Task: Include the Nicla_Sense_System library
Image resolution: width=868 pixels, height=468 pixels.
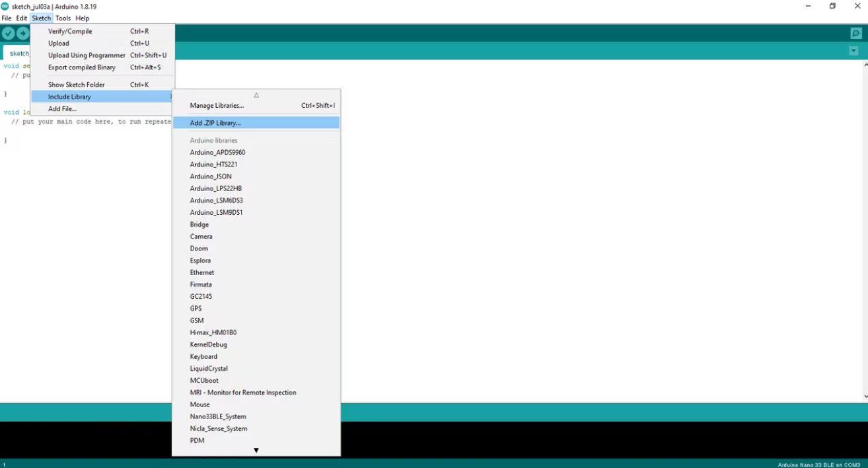Action: [256, 428]
